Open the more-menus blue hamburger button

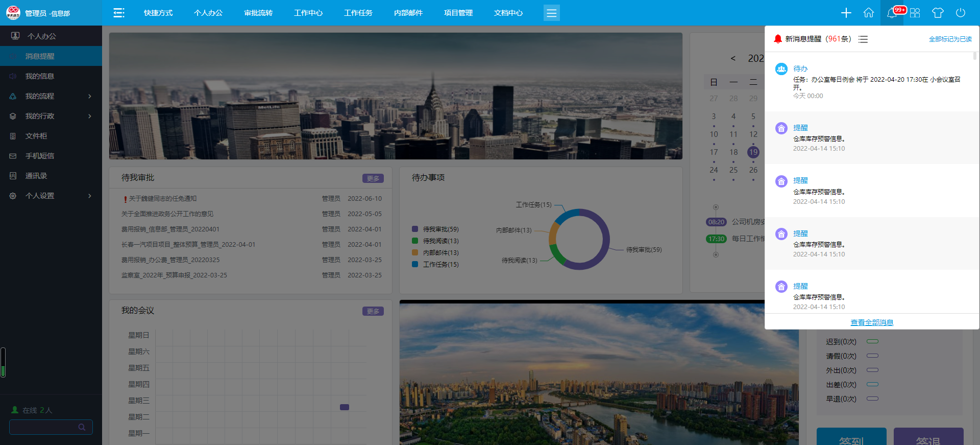click(x=551, y=13)
